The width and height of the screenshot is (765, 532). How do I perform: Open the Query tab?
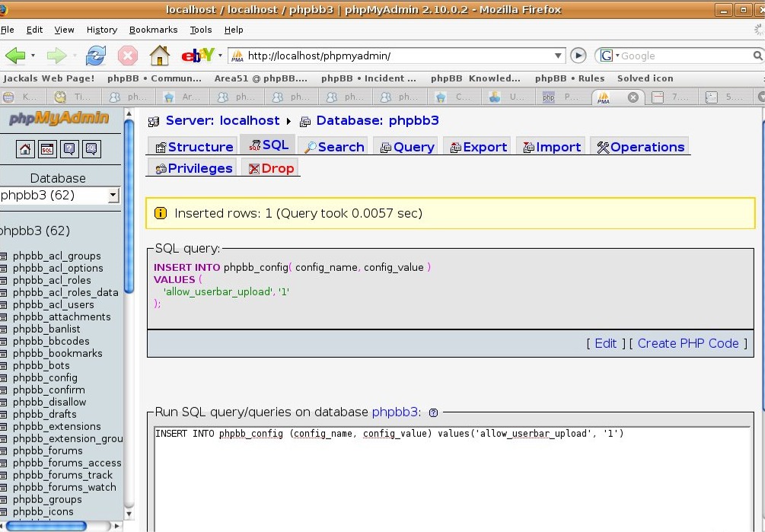click(x=406, y=147)
